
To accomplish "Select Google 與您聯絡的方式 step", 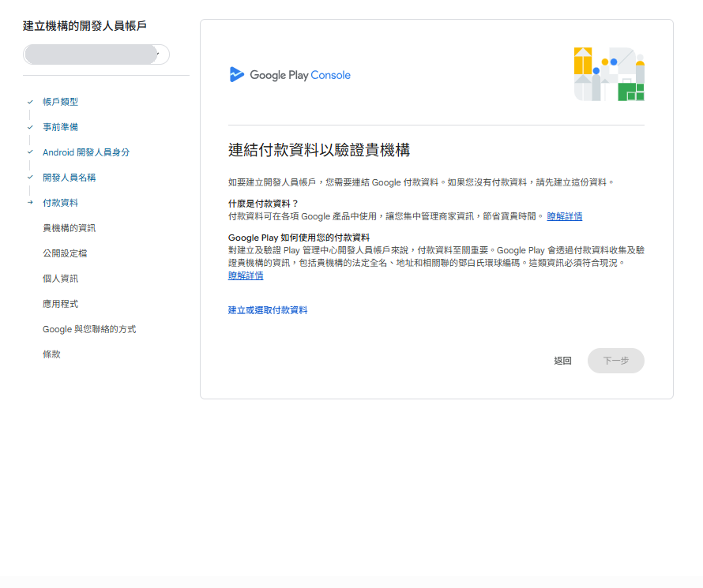I will 89,329.
